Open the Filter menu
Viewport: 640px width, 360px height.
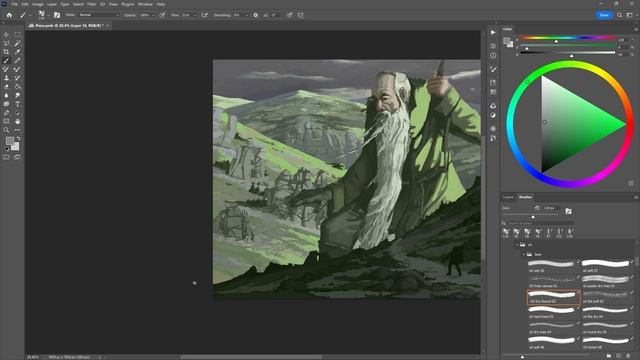(91, 4)
